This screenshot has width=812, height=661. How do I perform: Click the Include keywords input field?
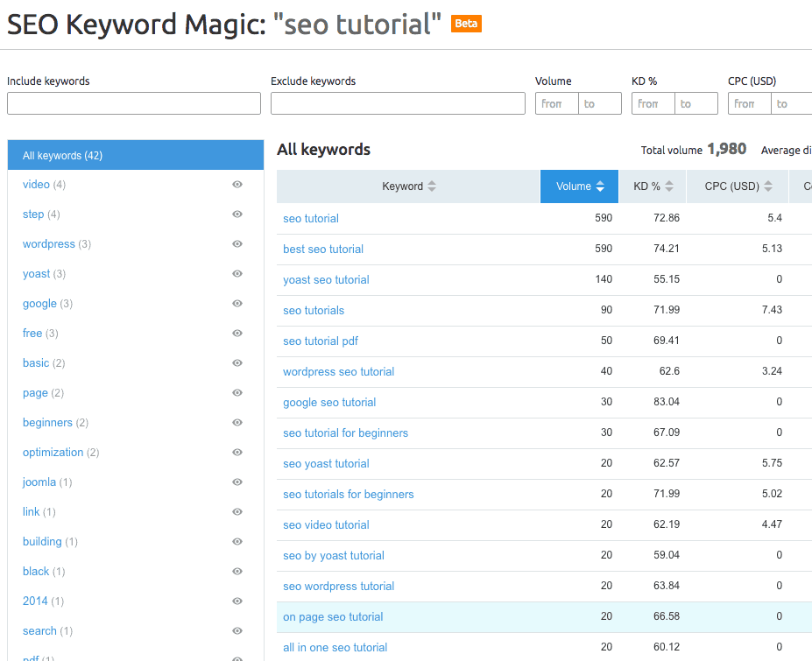point(134,104)
